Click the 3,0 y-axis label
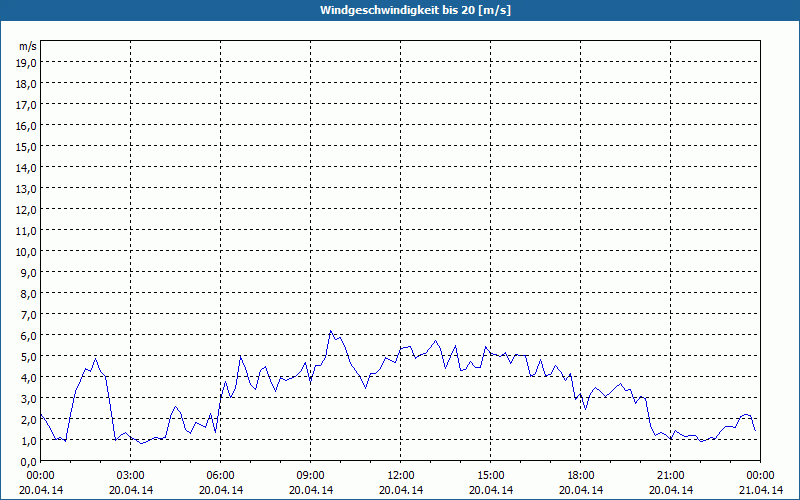Image resolution: width=800 pixels, height=500 pixels. coord(29,399)
